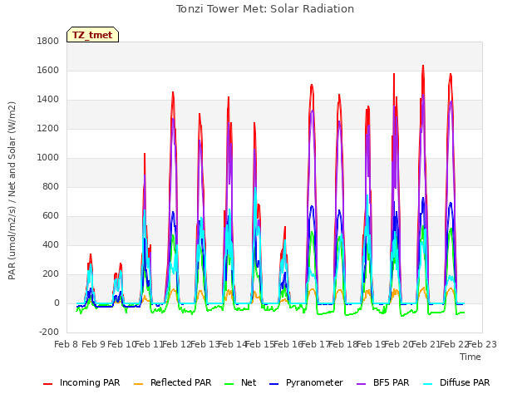Click the 1000 y-axis tick label
Screen dimensions: 532x399
(48, 158)
